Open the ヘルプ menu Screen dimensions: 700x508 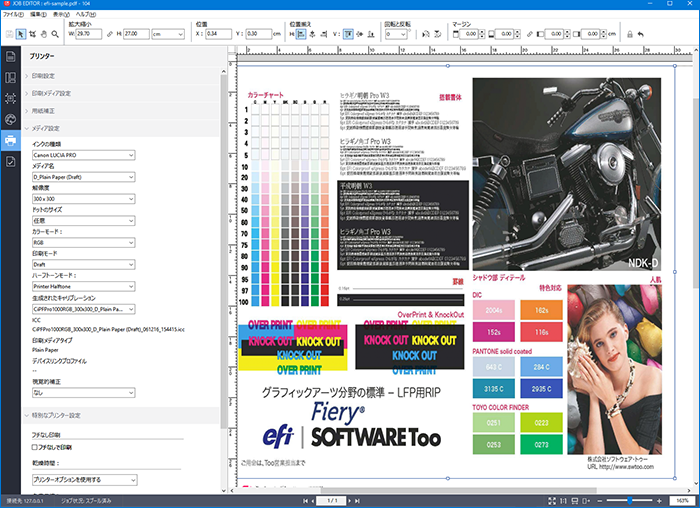85,14
